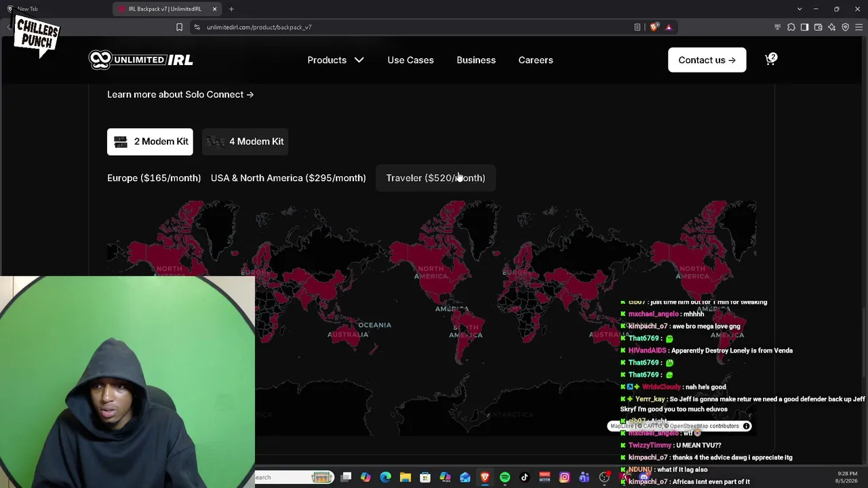Image resolution: width=868 pixels, height=488 pixels.
Task: Click the Windows taskbar search box
Action: pos(294,477)
